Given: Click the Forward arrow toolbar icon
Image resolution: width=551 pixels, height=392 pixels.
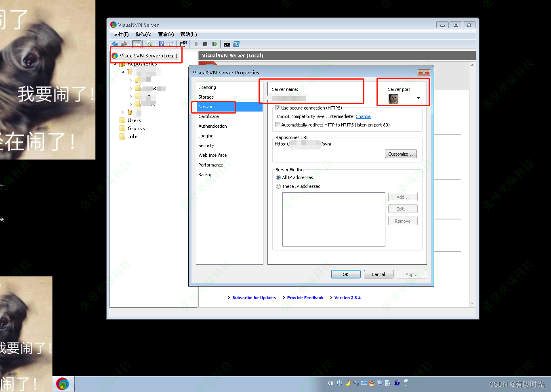Looking at the screenshot, I should click(x=124, y=44).
